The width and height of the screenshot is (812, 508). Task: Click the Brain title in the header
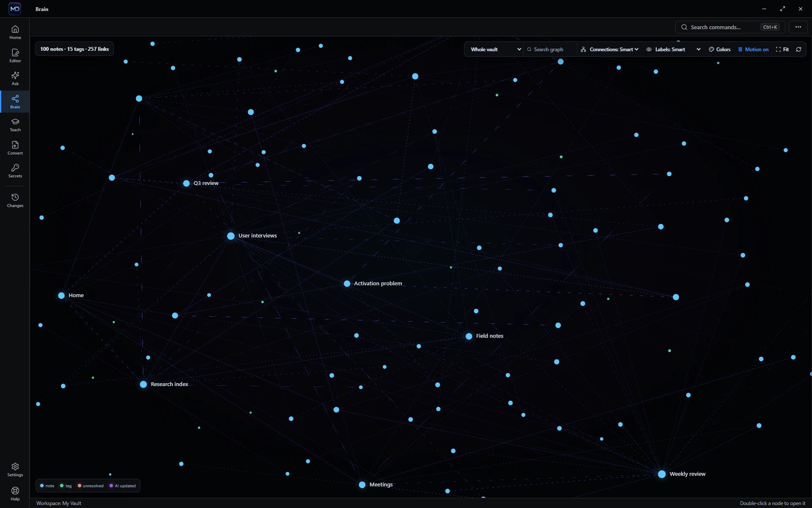click(42, 9)
